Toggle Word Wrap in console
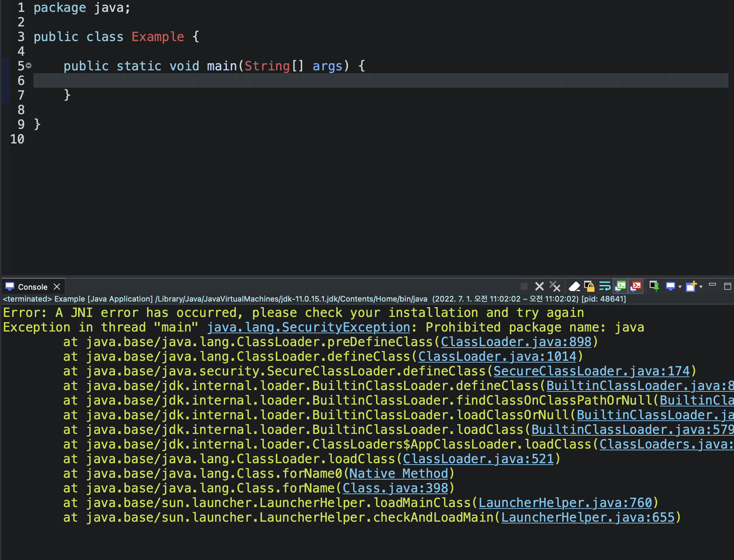The width and height of the screenshot is (734, 560). tap(605, 286)
